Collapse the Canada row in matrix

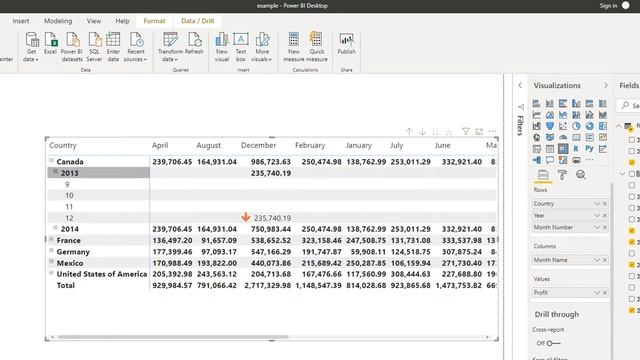coord(51,161)
